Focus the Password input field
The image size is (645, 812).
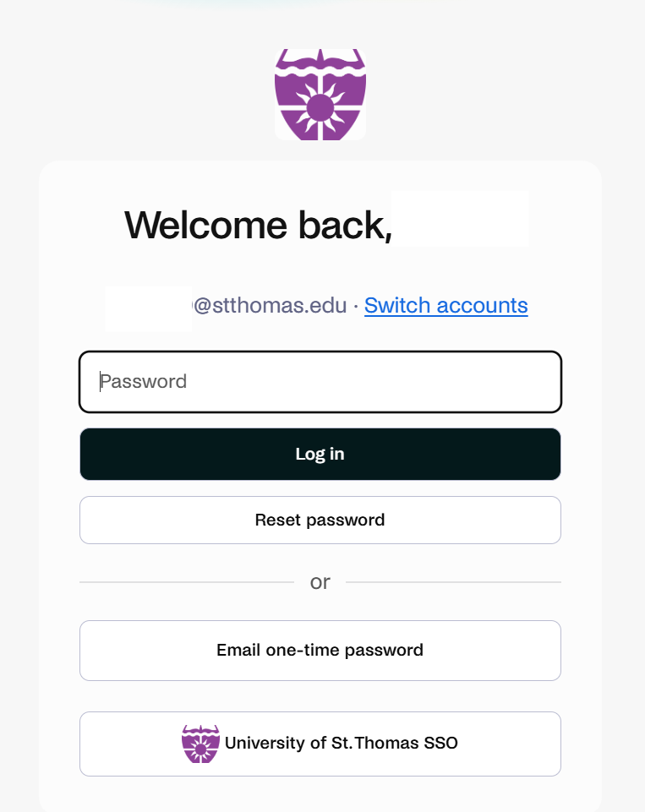coord(320,382)
